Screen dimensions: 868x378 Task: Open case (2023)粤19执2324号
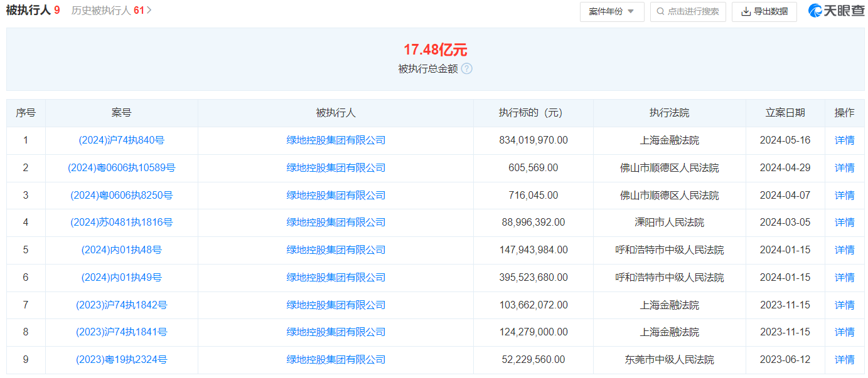pyautogui.click(x=121, y=360)
